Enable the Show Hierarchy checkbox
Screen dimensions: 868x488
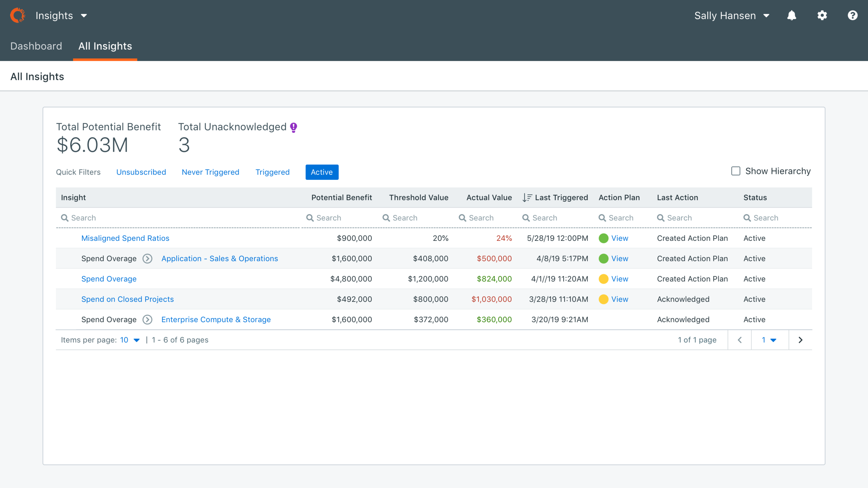[736, 171]
